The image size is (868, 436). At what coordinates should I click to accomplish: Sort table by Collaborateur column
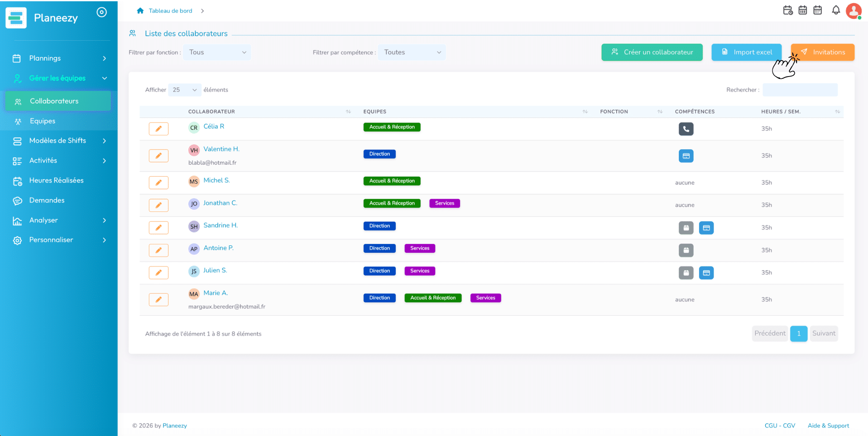pyautogui.click(x=348, y=111)
